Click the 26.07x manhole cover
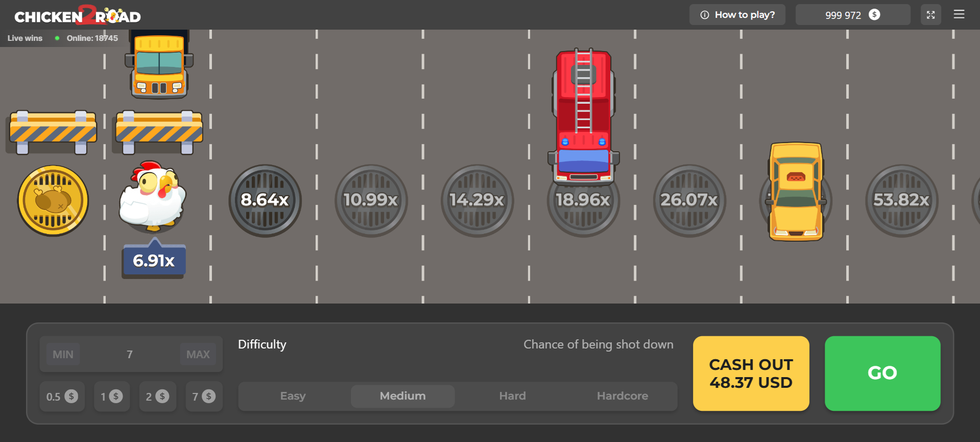 coord(689,201)
